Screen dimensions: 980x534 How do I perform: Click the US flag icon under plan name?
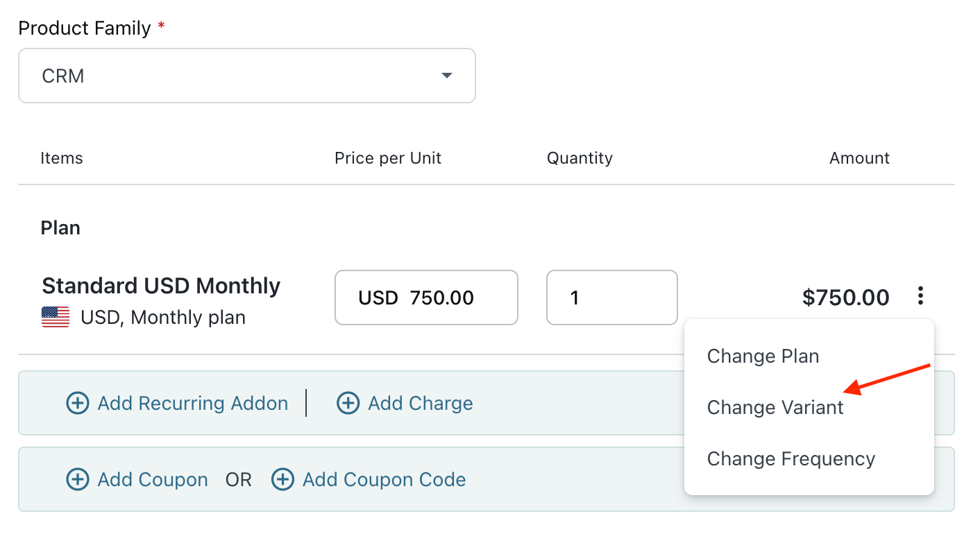click(56, 318)
